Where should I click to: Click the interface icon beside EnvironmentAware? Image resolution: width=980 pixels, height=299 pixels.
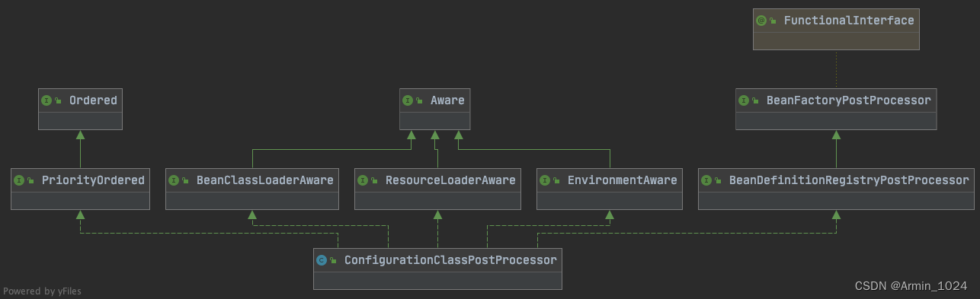click(544, 180)
